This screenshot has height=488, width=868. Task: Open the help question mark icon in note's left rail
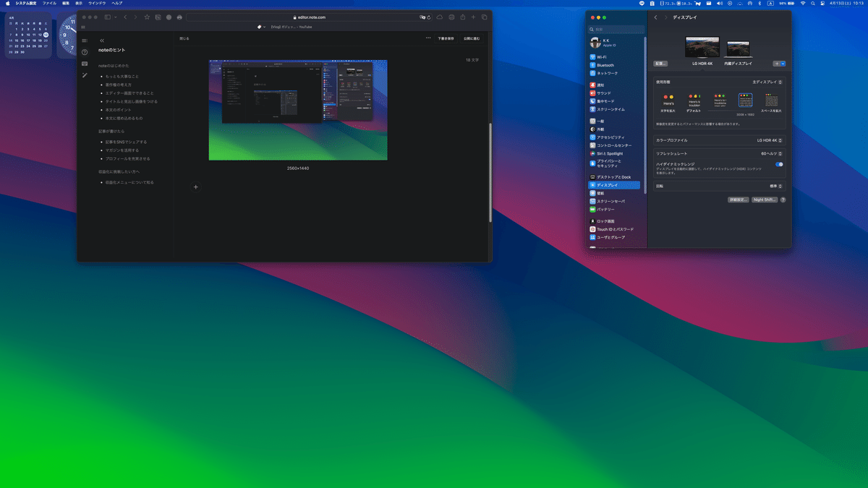tap(85, 52)
